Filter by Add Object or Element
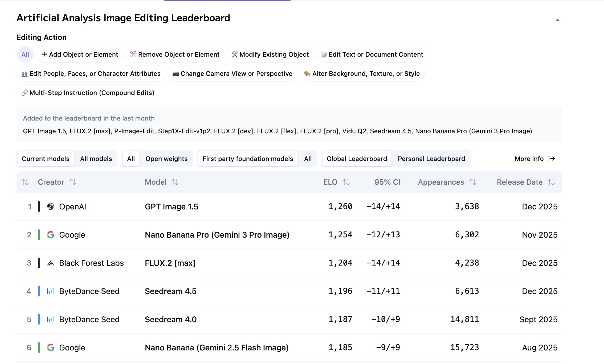604x364 pixels. [80, 55]
